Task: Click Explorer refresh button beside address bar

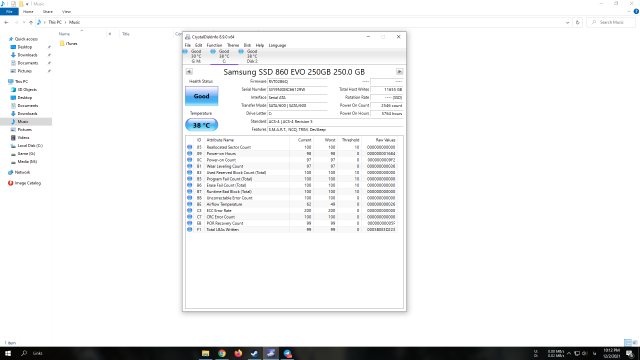Action: click(578, 22)
